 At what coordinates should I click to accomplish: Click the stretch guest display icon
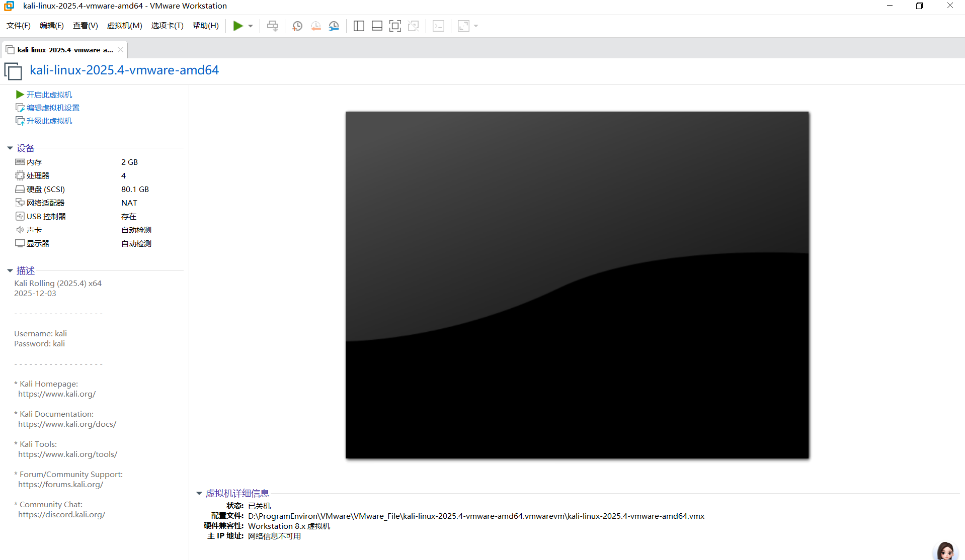[x=463, y=26]
